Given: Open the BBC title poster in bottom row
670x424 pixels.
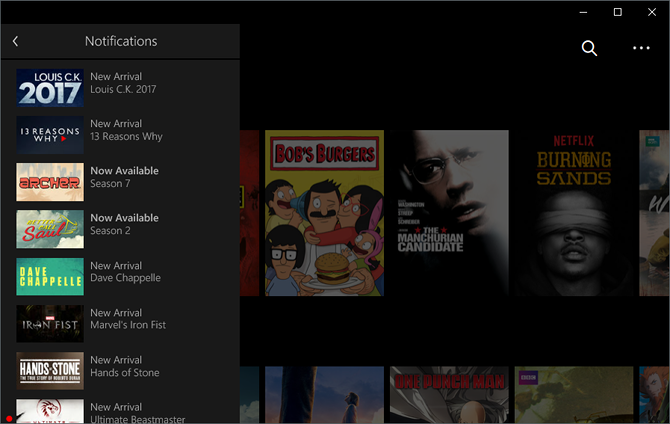Looking at the screenshot, I should pyautogui.click(x=574, y=395).
